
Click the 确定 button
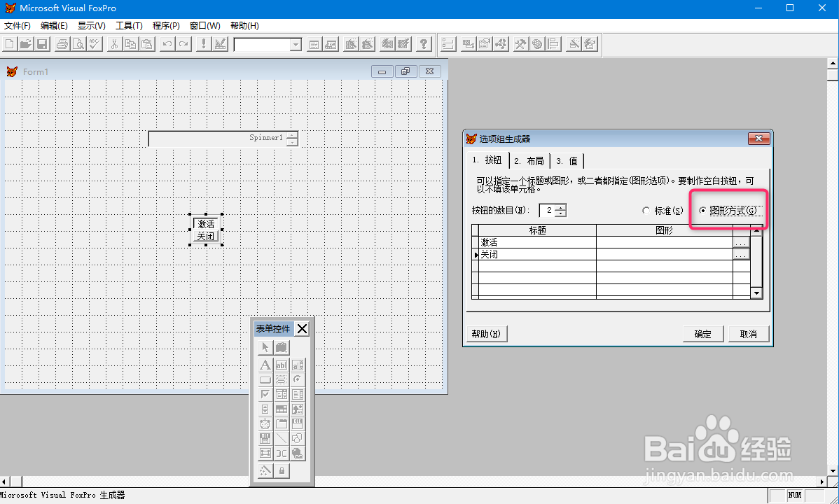coord(703,334)
